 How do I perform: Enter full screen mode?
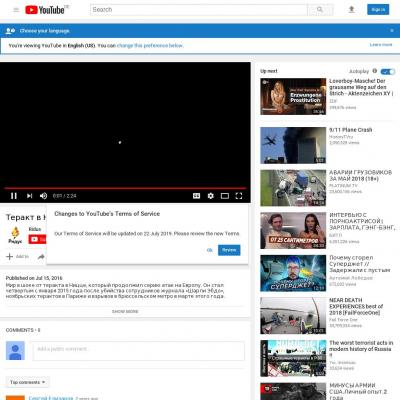click(239, 196)
